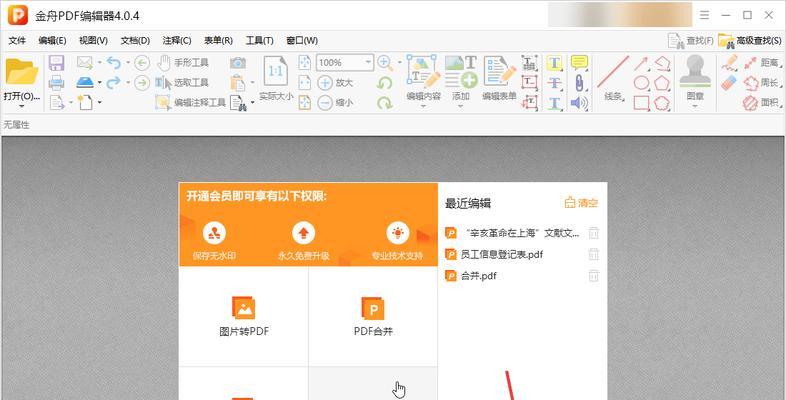This screenshot has width=786, height=400.
Task: Clear recent files with 清空
Action: pos(581,203)
